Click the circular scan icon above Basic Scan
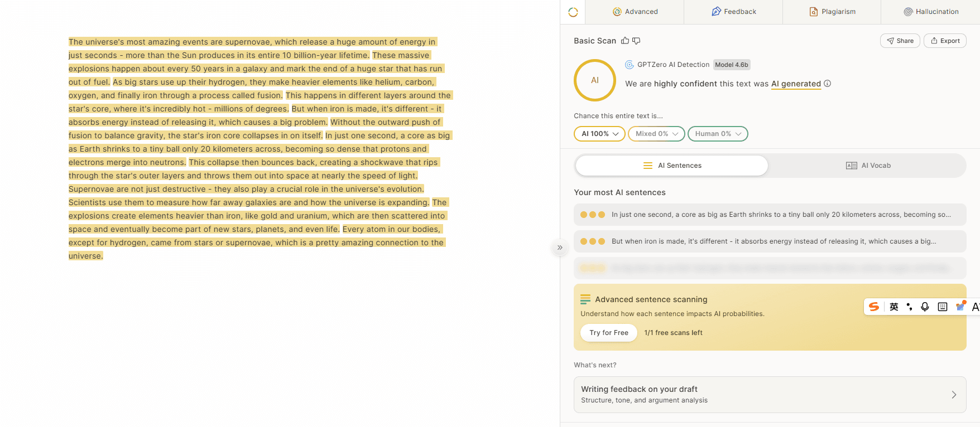980x427 pixels. pyautogui.click(x=573, y=12)
